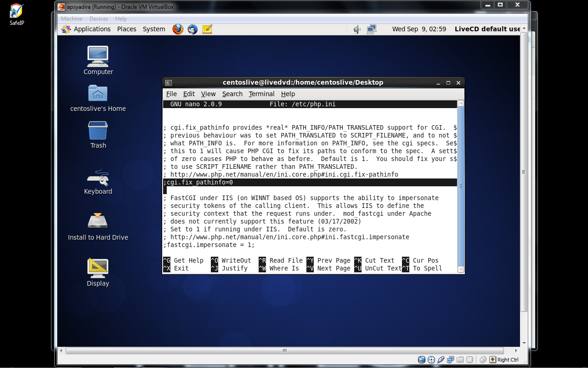Image resolution: width=588 pixels, height=368 pixels.
Task: Open the Devices menu in VirtualBox
Action: [98, 19]
